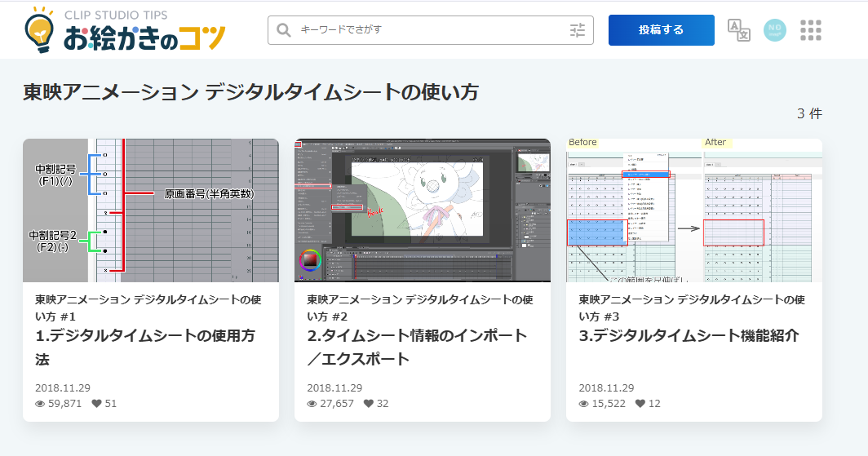
Task: Open title 3.デジタルタイムシート機能紹介
Action: (x=689, y=335)
